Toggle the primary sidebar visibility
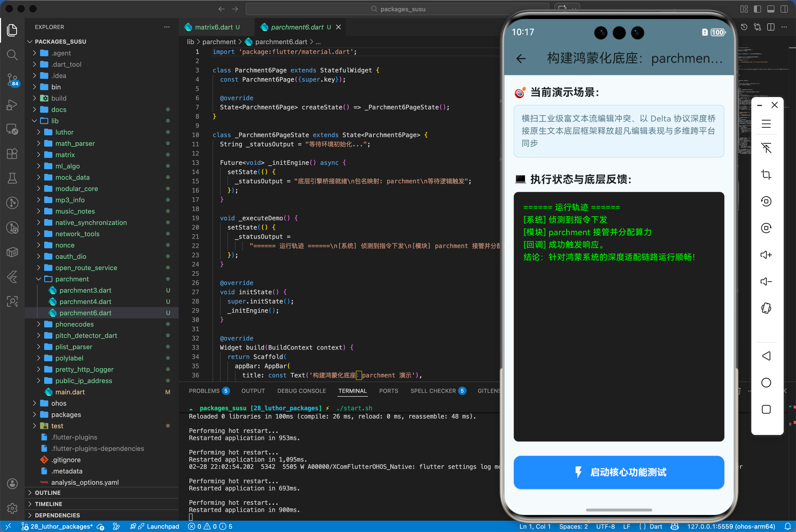This screenshot has width=796, height=532. (757, 9)
